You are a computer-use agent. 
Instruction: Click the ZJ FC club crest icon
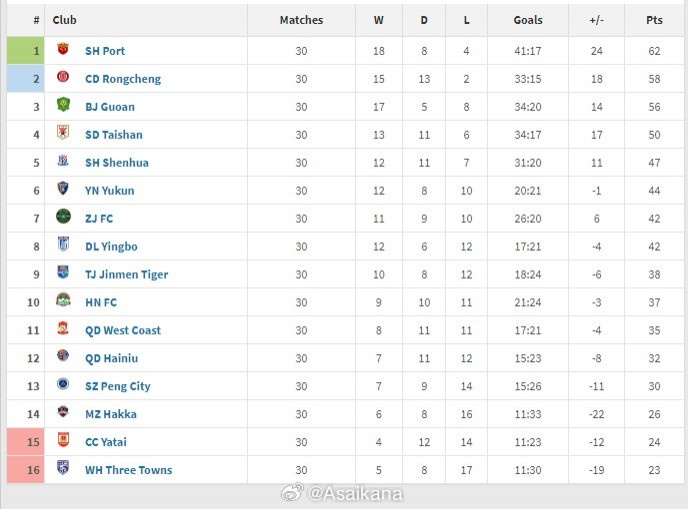(x=63, y=218)
